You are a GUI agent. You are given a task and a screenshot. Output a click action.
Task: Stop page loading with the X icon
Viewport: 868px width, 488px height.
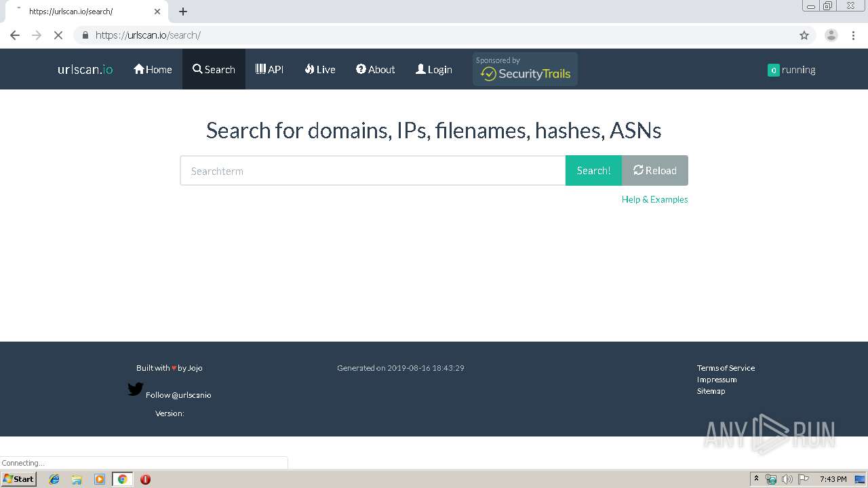[x=58, y=35]
